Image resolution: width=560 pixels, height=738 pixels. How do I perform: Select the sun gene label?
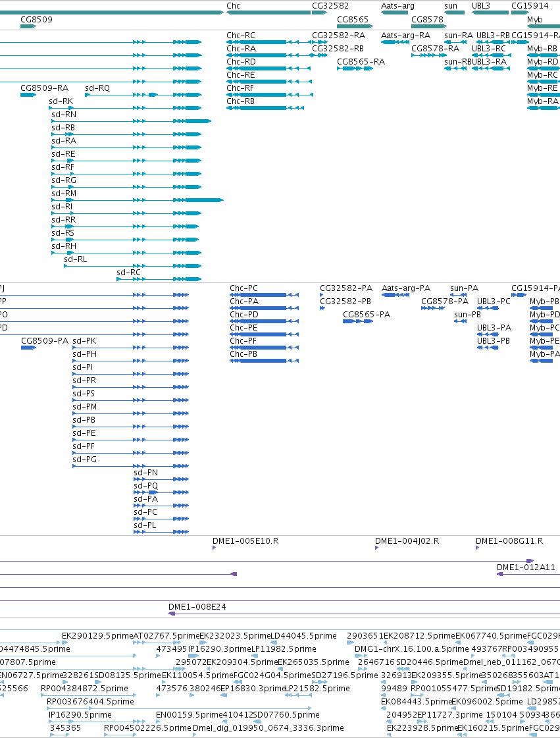(451, 6)
